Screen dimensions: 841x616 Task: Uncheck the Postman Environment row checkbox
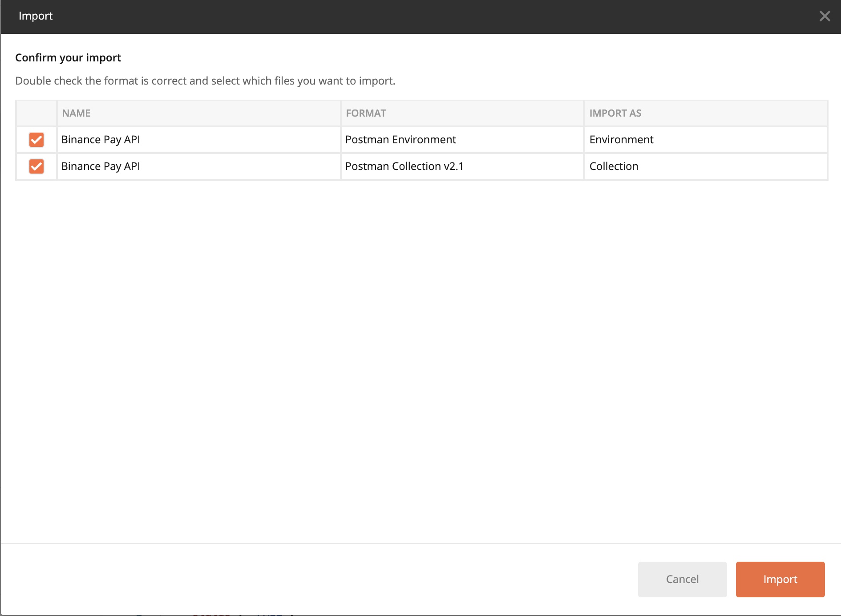[x=36, y=140]
